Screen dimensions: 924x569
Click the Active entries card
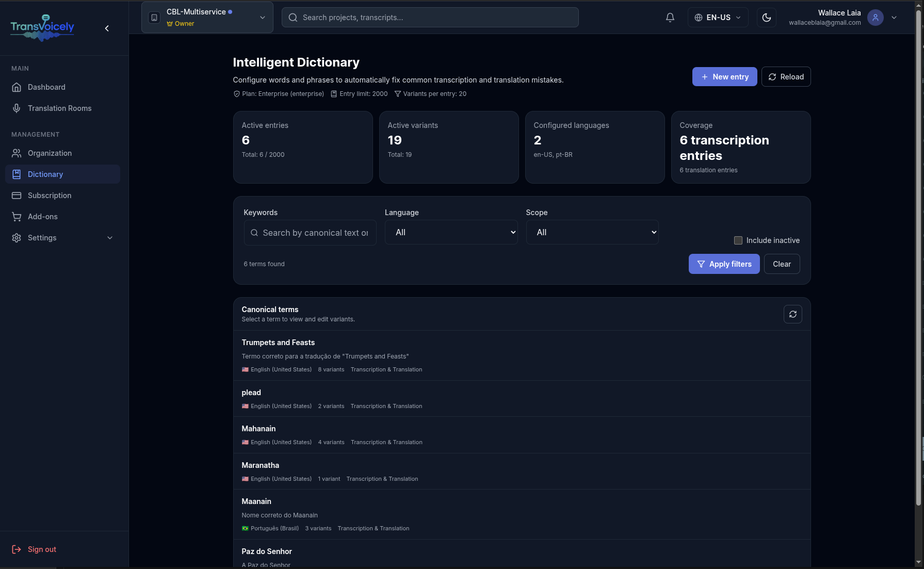[303, 147]
